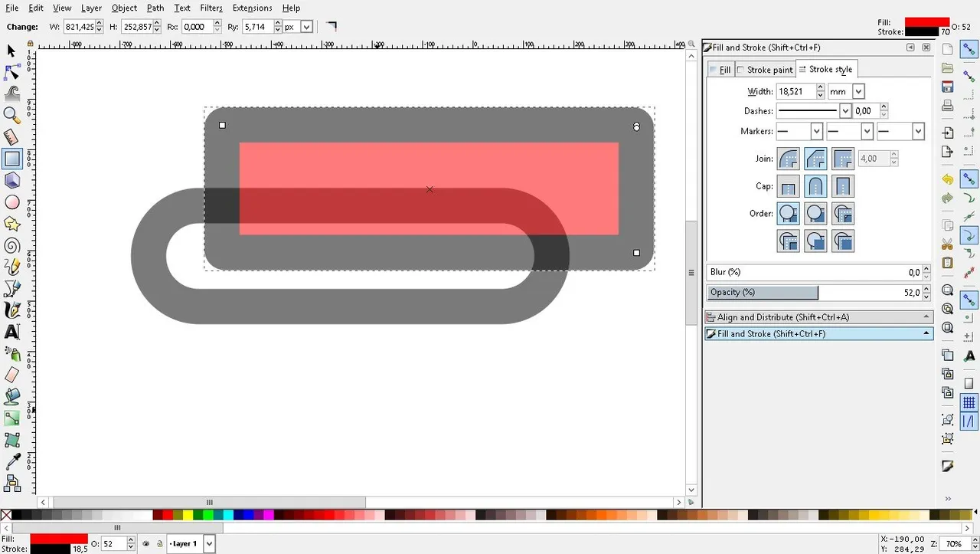Adjust the Opacity (%) slider
The height and width of the screenshot is (554, 980).
[x=813, y=292]
